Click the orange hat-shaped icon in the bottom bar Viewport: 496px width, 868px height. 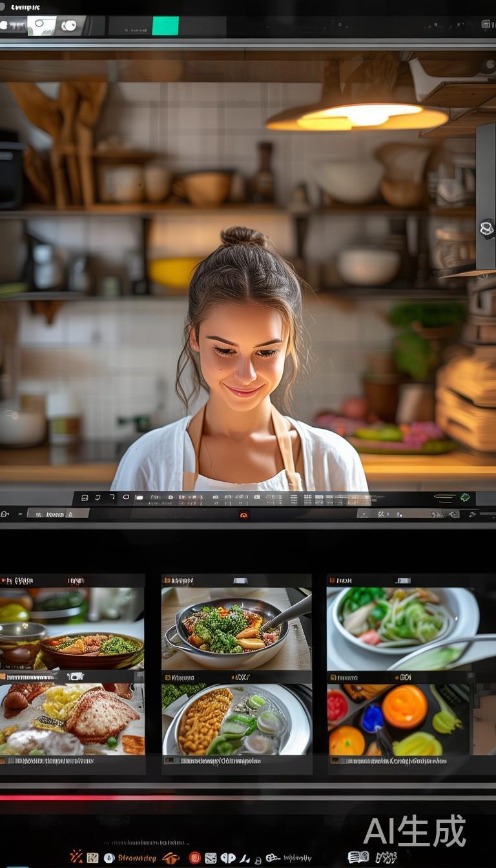coord(170,858)
